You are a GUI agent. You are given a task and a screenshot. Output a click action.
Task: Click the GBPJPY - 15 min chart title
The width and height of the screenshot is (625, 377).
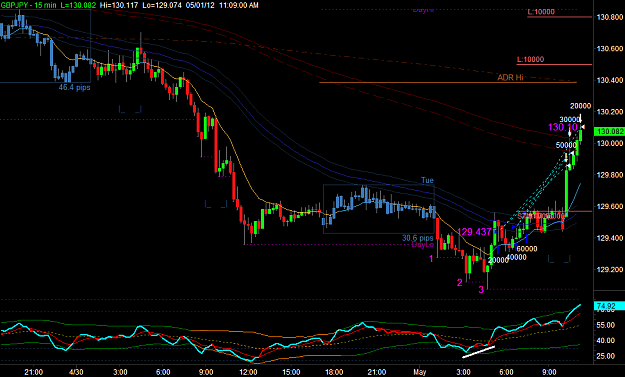pyautogui.click(x=29, y=5)
